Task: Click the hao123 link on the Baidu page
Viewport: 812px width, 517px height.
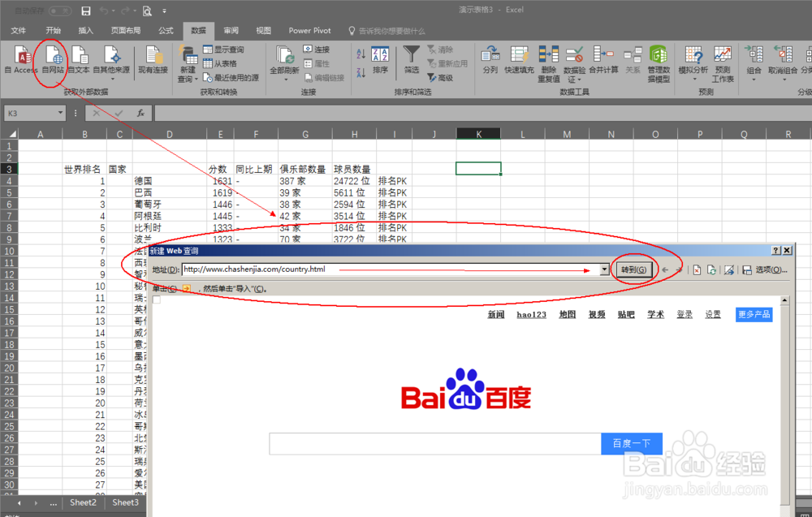Action: pyautogui.click(x=531, y=314)
